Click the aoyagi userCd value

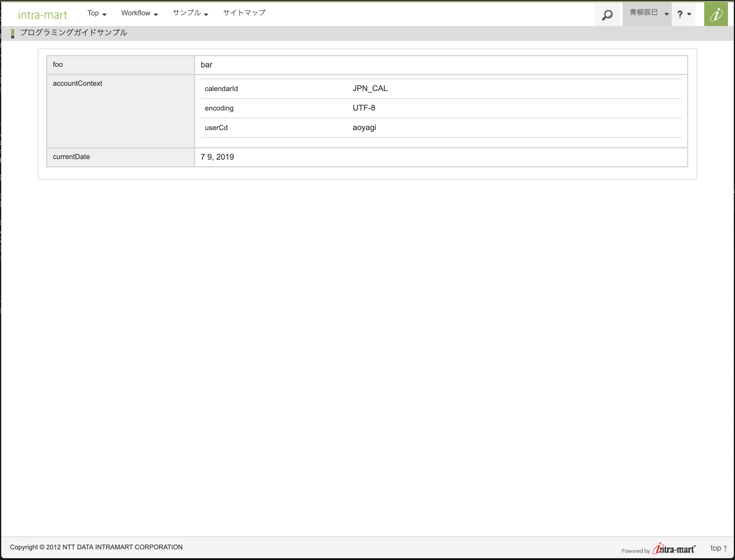point(364,127)
